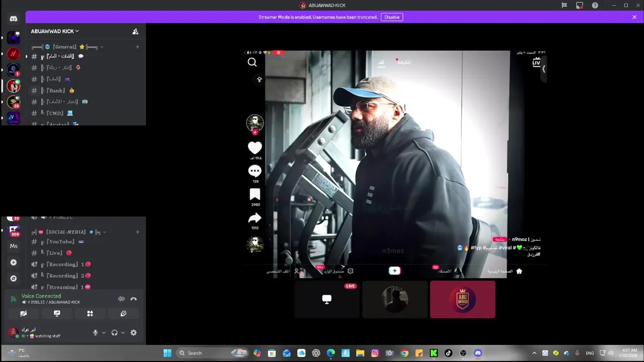Open TikTok profile tab in bottom bar
The image size is (644, 362).
[x=282, y=271]
